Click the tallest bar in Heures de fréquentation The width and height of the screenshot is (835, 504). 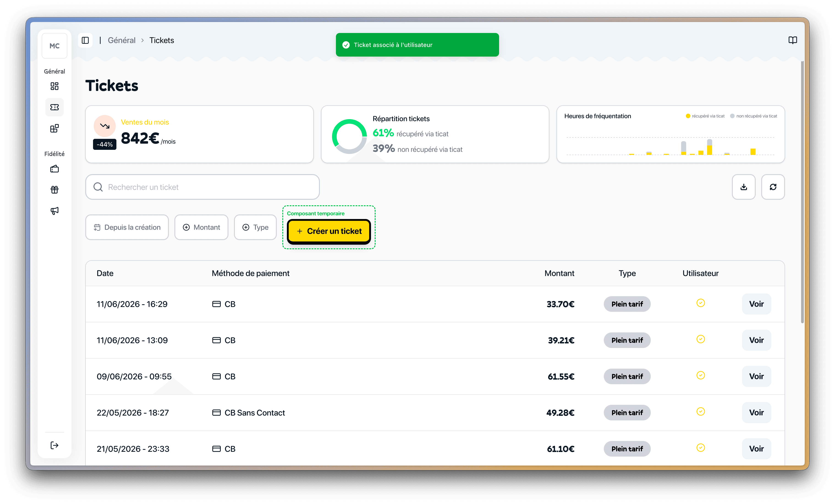click(709, 147)
